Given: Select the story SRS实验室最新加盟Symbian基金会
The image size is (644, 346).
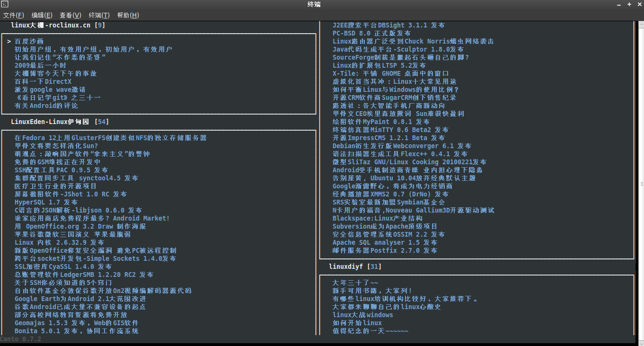Looking at the screenshot, I should (x=388, y=203).
